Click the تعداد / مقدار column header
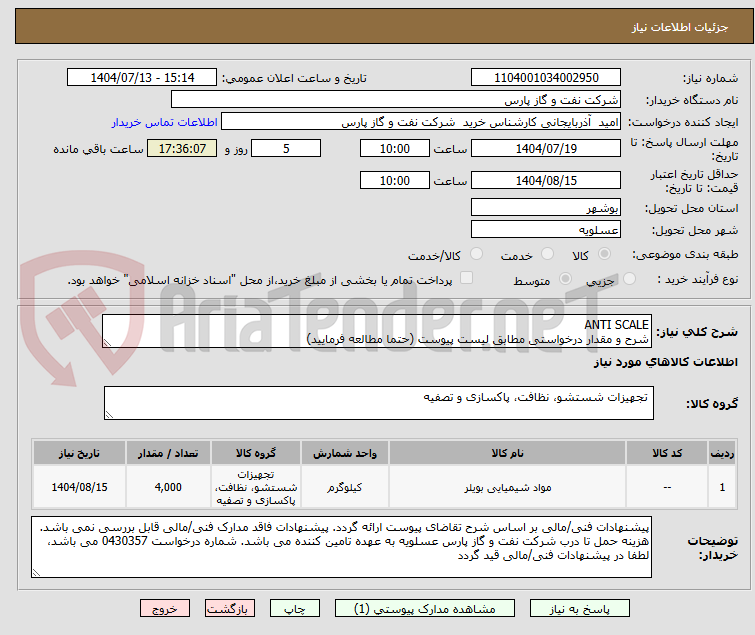This screenshot has height=635, width=755. click(x=168, y=453)
